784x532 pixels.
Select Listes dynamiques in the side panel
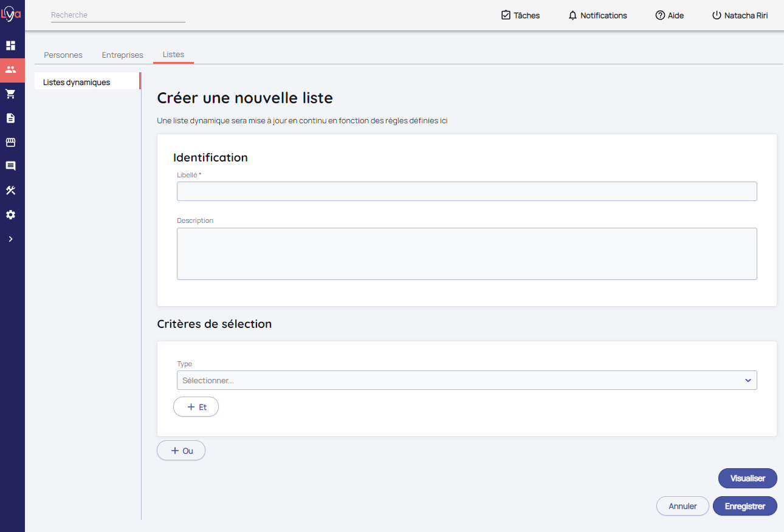(x=77, y=82)
